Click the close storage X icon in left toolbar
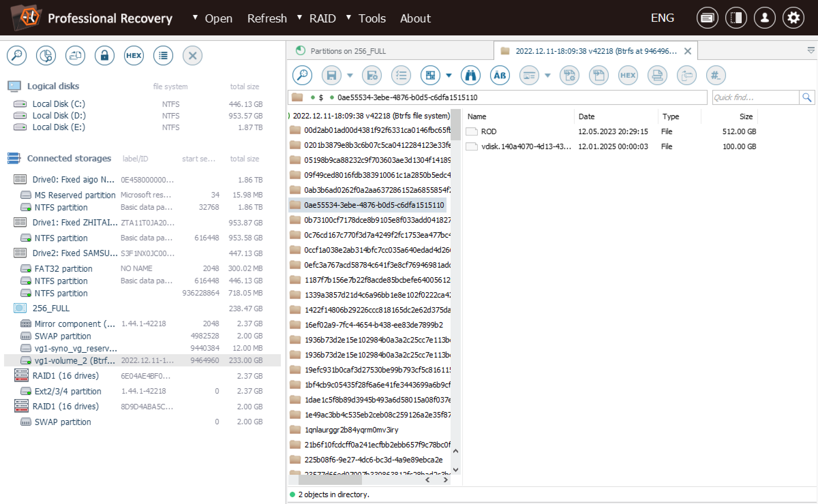This screenshot has width=818, height=504. [193, 56]
